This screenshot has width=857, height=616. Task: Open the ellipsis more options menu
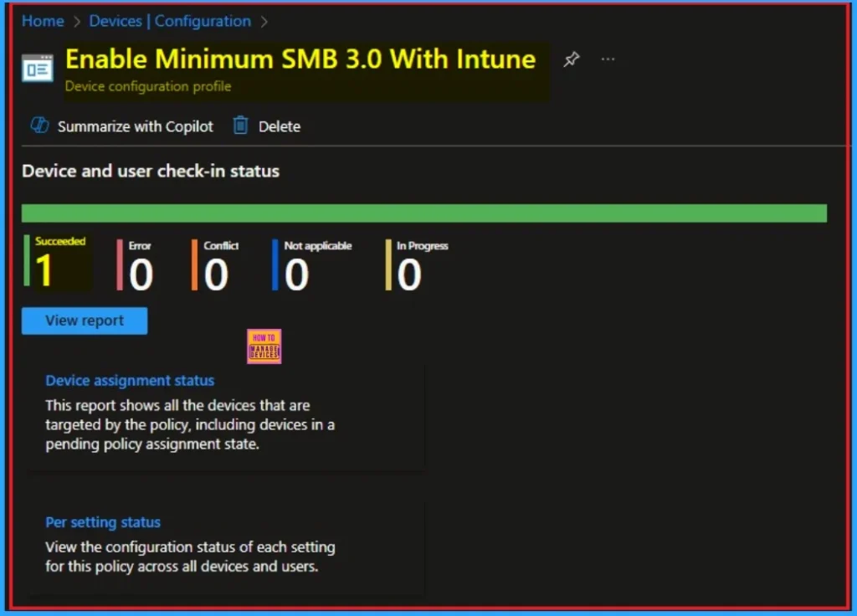(x=608, y=59)
